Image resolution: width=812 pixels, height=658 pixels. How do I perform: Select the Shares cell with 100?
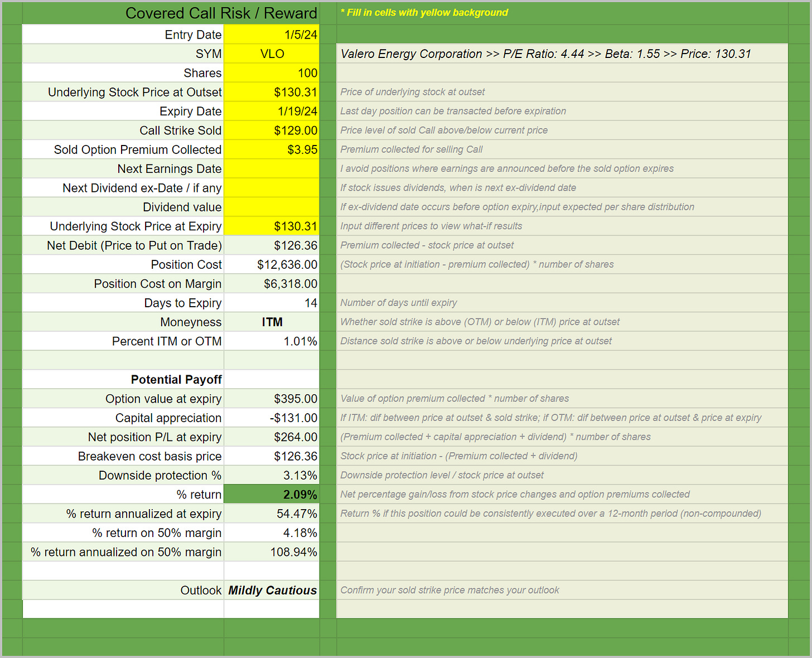tap(272, 73)
